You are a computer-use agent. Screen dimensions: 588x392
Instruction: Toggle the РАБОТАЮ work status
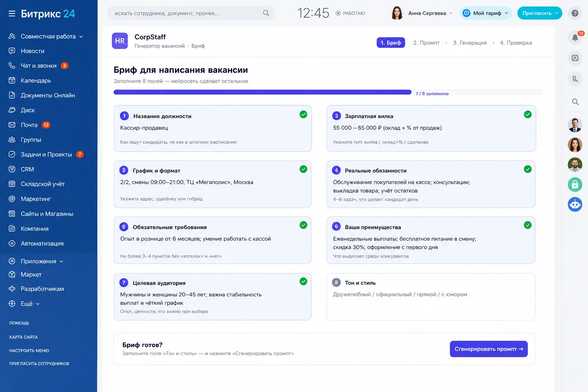pyautogui.click(x=350, y=13)
